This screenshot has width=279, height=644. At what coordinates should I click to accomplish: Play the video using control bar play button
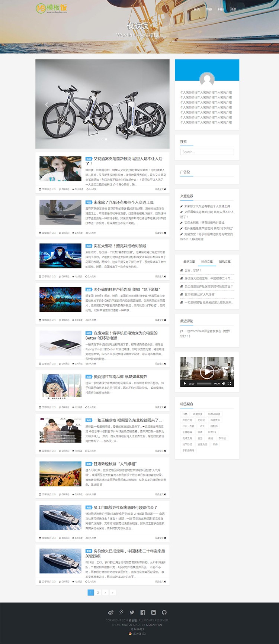pos(185,383)
